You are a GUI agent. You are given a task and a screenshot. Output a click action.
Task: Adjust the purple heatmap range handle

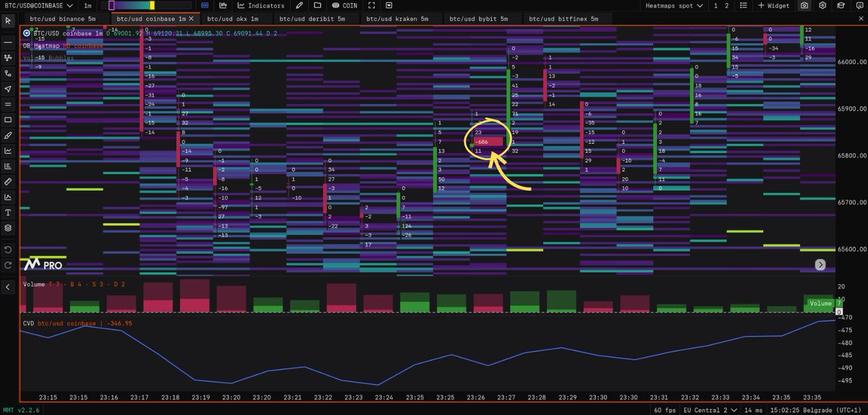[111, 5]
